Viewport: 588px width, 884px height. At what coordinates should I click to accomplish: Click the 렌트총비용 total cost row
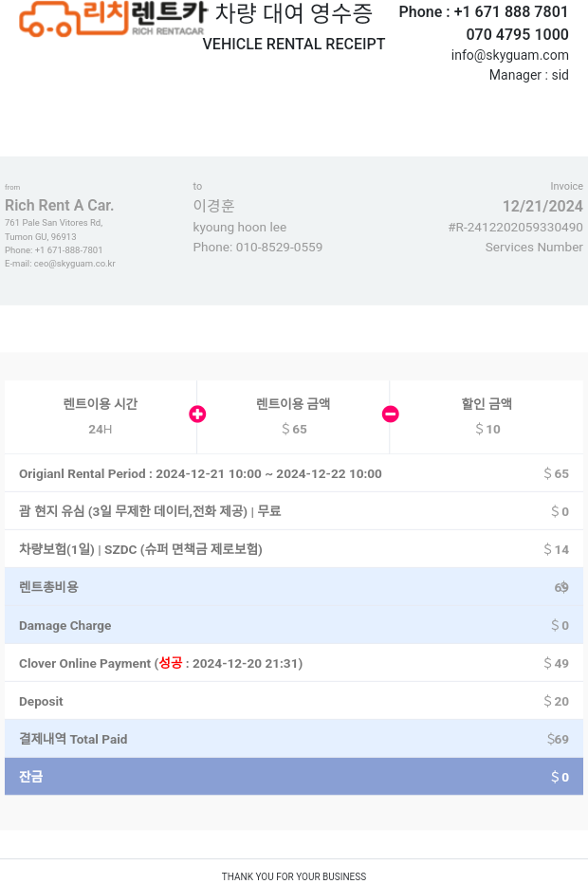pos(294,587)
